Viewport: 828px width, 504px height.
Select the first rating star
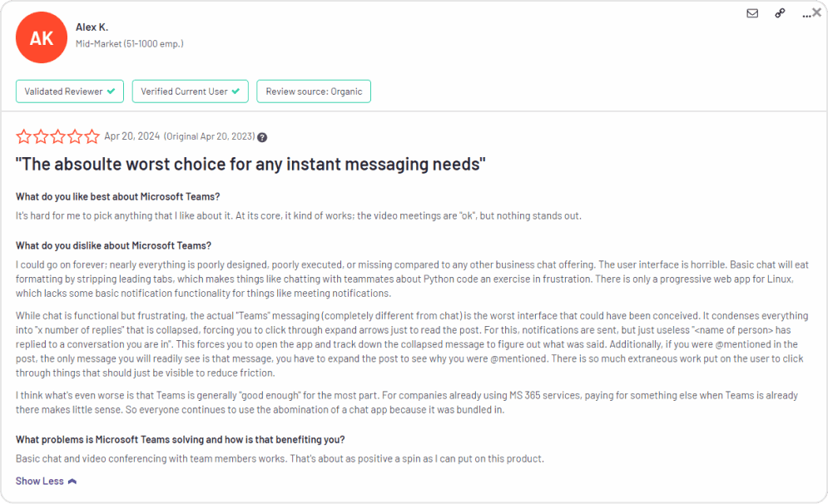[x=26, y=136]
